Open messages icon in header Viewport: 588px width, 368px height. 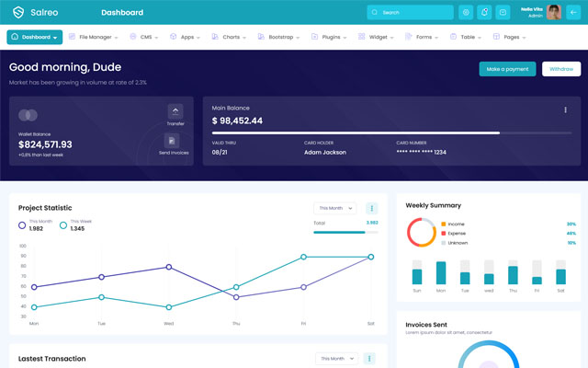(x=503, y=12)
